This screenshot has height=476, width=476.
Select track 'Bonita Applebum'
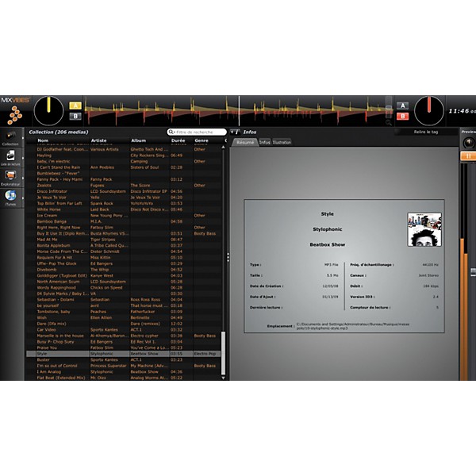(124, 245)
